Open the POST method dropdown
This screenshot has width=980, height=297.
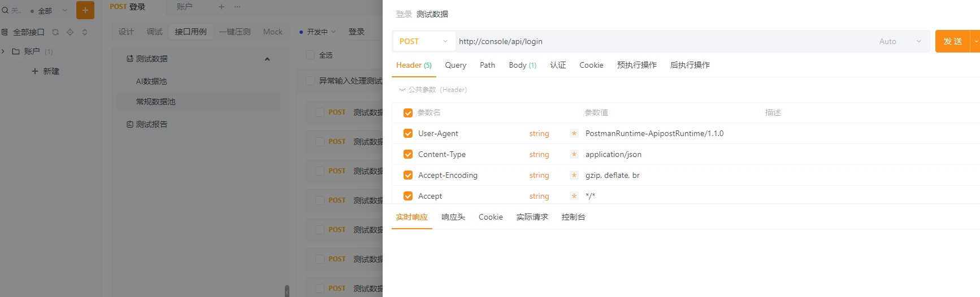[423, 41]
